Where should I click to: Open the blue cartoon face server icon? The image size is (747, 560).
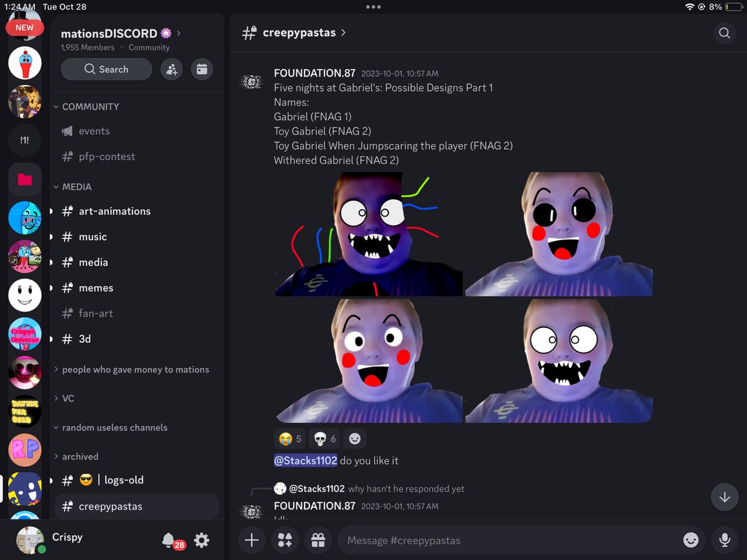25,218
